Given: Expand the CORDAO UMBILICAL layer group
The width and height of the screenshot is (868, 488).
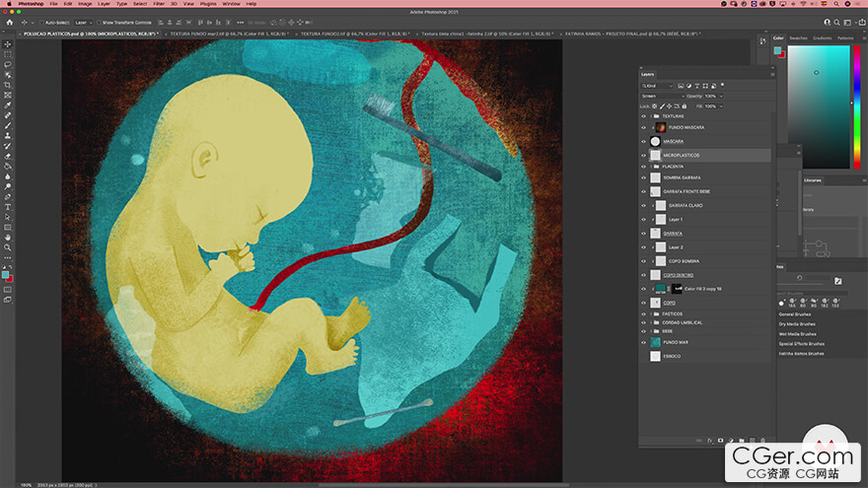Looking at the screenshot, I should click(x=650, y=322).
